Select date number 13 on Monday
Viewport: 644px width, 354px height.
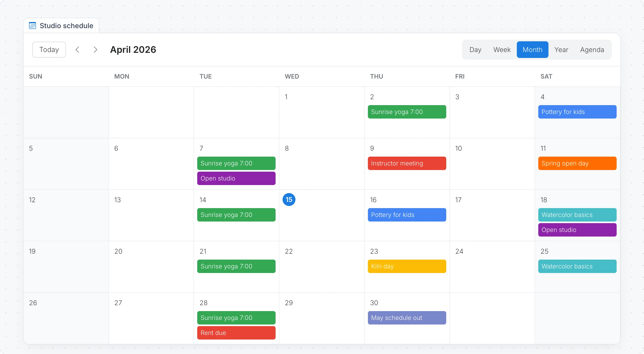118,200
